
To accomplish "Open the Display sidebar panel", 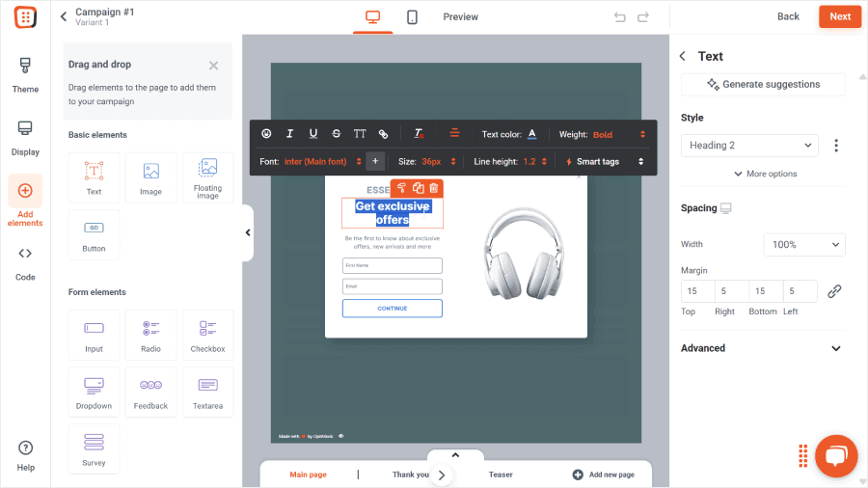I will point(25,138).
